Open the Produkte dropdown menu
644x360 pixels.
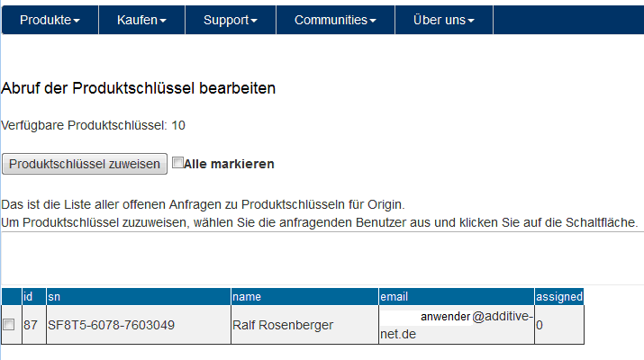(x=50, y=20)
